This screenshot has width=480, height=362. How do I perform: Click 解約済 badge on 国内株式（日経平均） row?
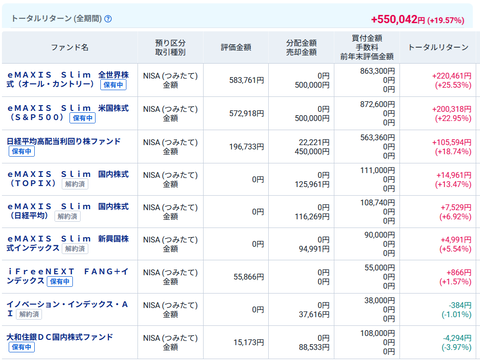(x=67, y=216)
